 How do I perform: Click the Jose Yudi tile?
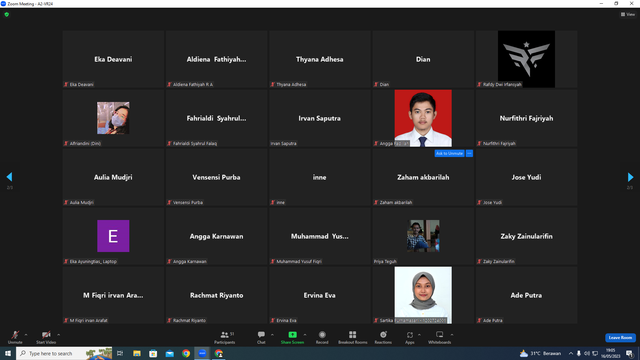(526, 177)
